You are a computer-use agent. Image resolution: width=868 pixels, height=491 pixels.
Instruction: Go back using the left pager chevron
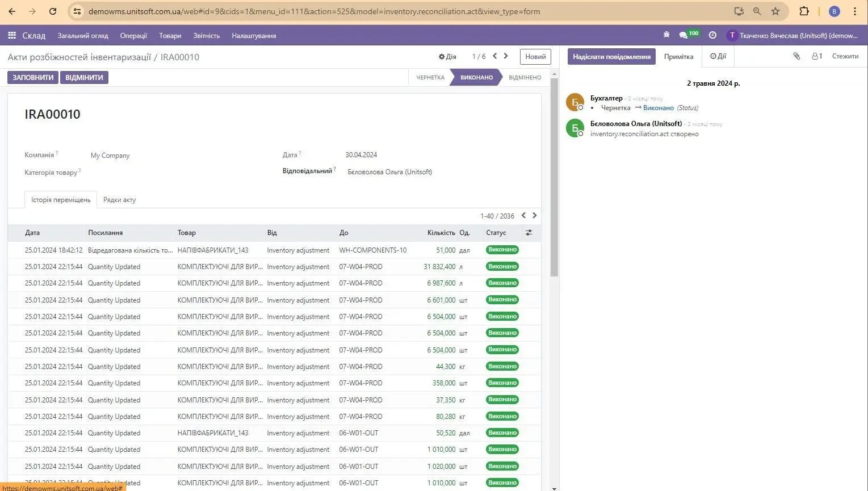(494, 56)
